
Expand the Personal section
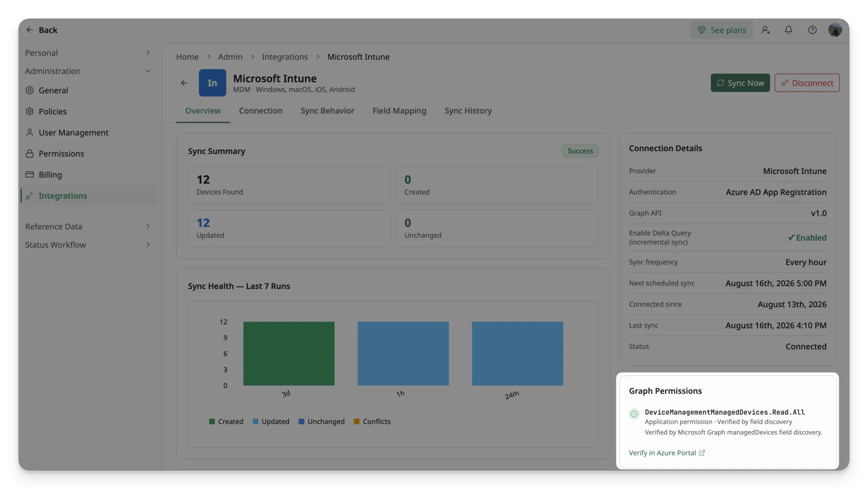coord(88,53)
